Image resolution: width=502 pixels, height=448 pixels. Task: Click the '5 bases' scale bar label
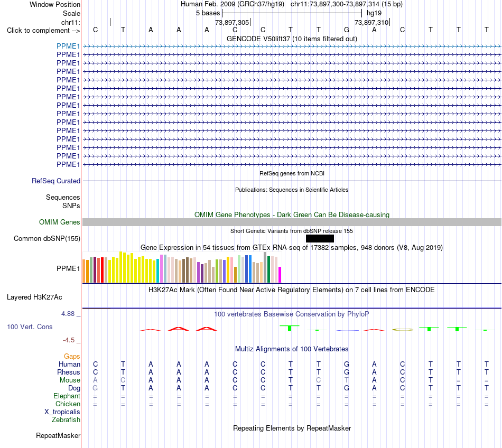click(x=208, y=13)
